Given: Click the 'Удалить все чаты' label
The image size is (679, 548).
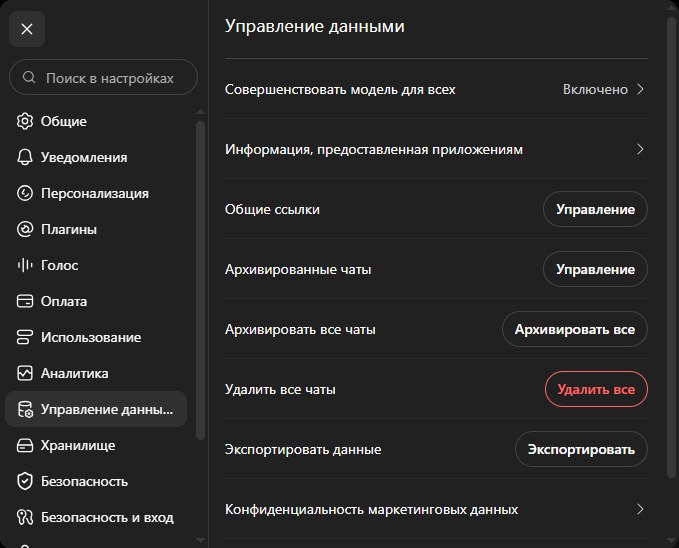Looking at the screenshot, I should [x=280, y=389].
